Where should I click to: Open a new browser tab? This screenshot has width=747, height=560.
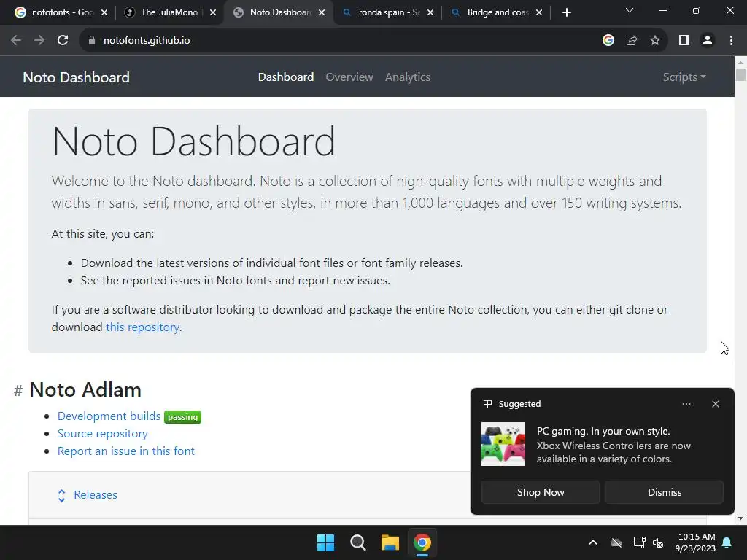pos(566,12)
